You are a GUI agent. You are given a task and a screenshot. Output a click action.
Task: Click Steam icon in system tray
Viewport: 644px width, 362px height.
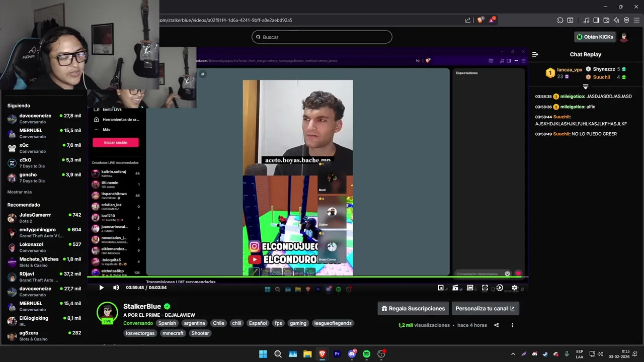click(545, 354)
